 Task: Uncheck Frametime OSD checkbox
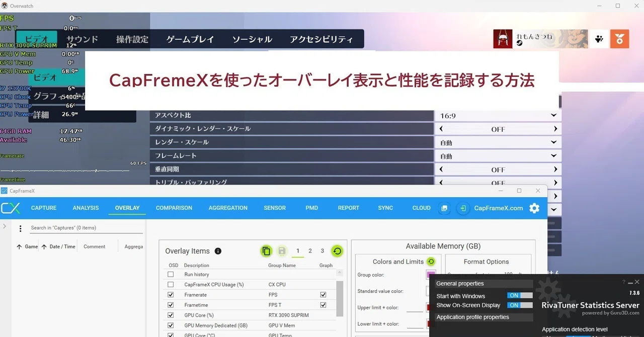tap(171, 305)
